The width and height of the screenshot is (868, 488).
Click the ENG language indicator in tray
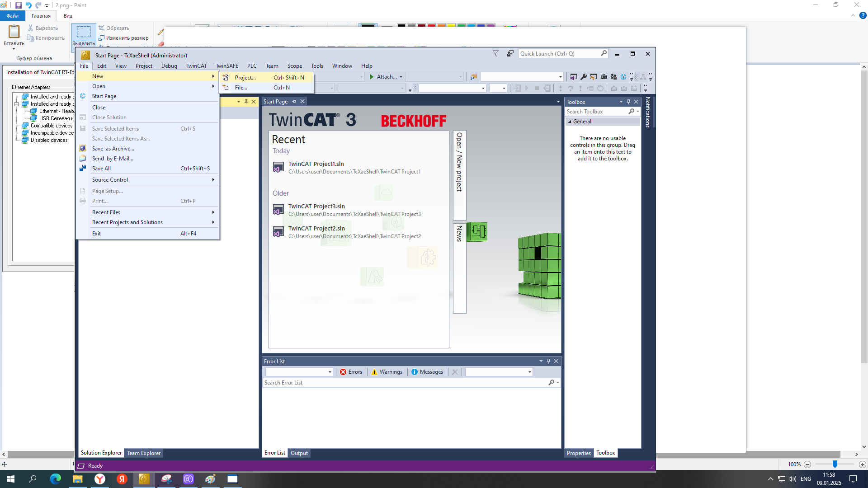(x=806, y=479)
